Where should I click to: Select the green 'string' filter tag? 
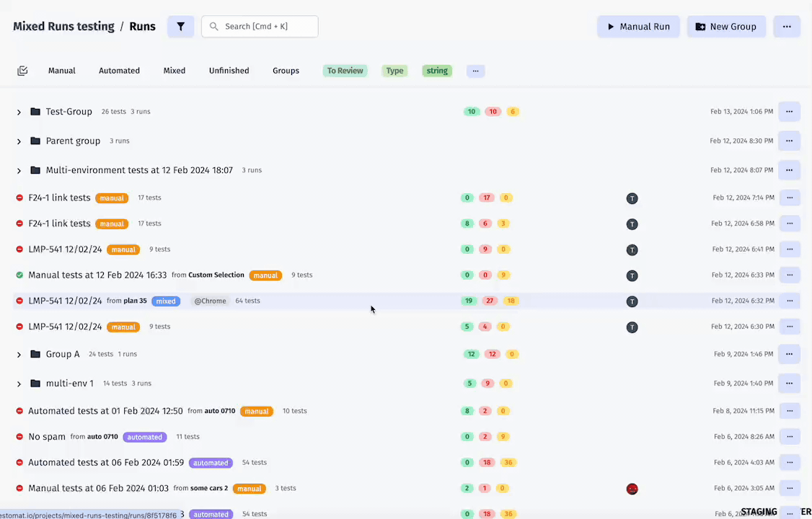(x=437, y=71)
